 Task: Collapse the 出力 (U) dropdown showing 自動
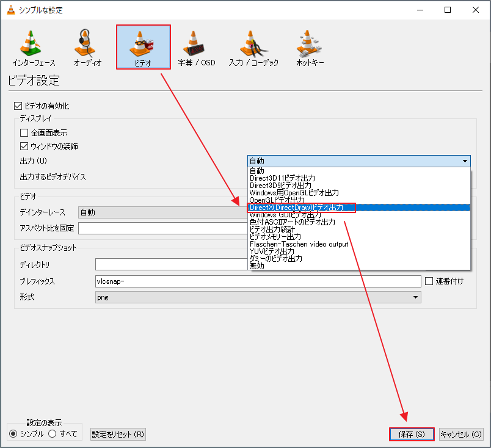click(359, 161)
